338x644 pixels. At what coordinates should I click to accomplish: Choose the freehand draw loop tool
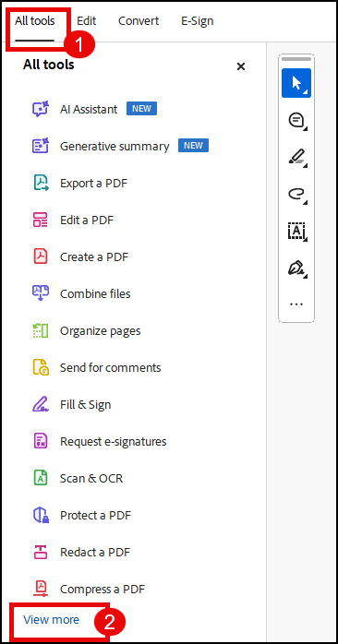(x=296, y=194)
